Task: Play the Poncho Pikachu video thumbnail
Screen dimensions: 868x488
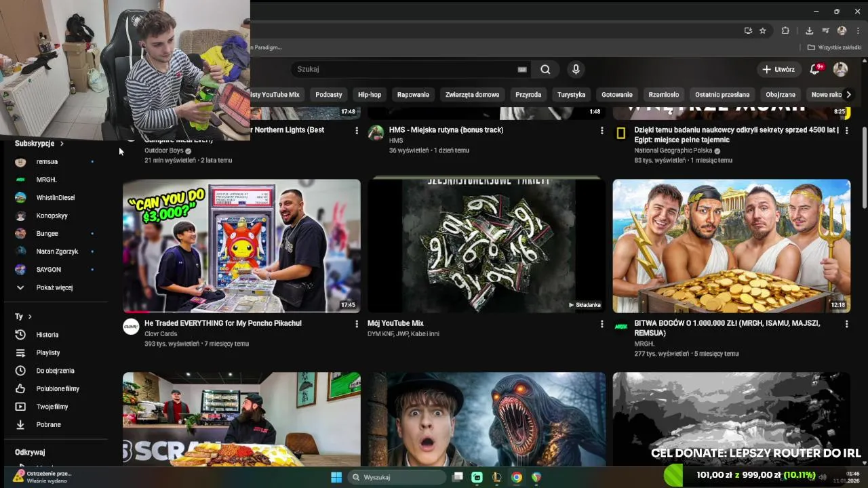Action: tap(241, 245)
